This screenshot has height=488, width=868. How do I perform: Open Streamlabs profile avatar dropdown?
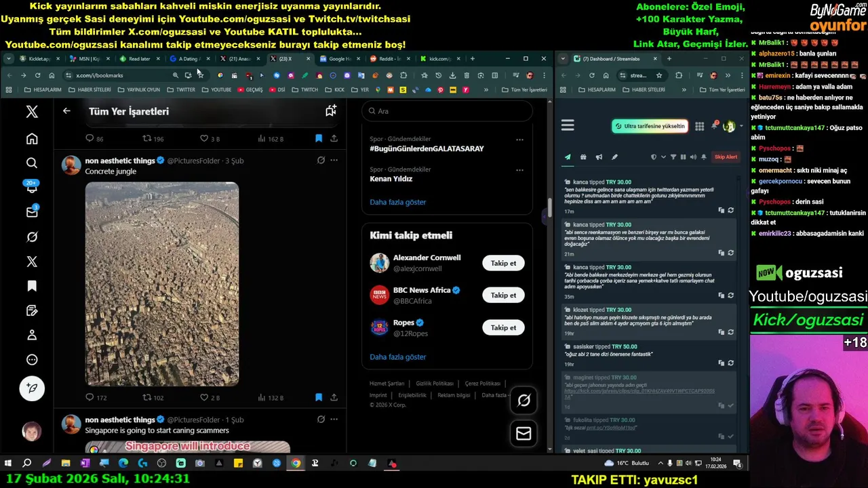coord(731,126)
